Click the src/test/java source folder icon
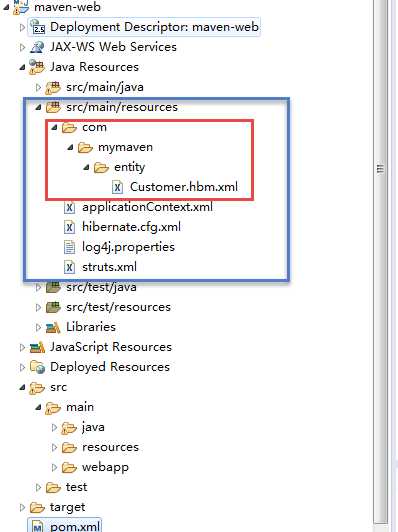The image size is (398, 532). coord(53,287)
